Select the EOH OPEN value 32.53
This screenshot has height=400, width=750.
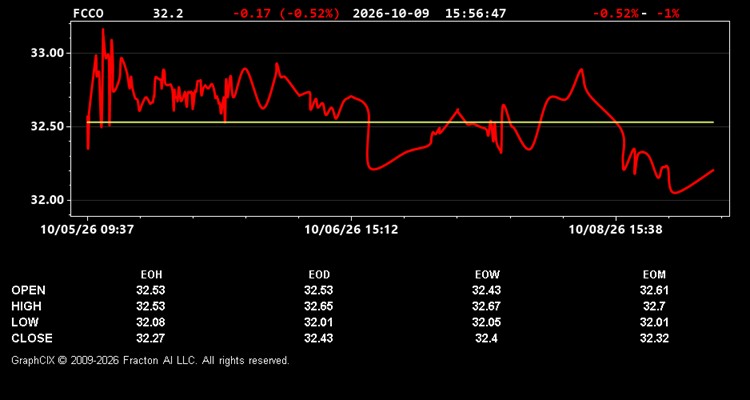151,290
